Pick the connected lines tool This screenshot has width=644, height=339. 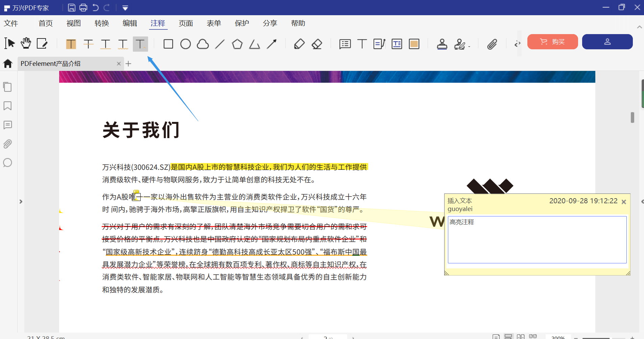click(x=255, y=44)
